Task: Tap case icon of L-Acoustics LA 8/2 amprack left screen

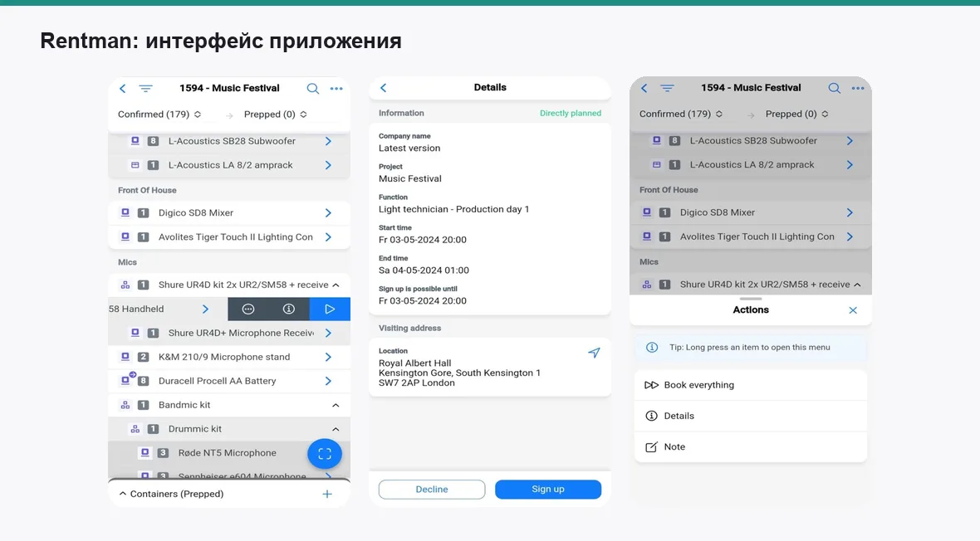Action: (x=135, y=165)
